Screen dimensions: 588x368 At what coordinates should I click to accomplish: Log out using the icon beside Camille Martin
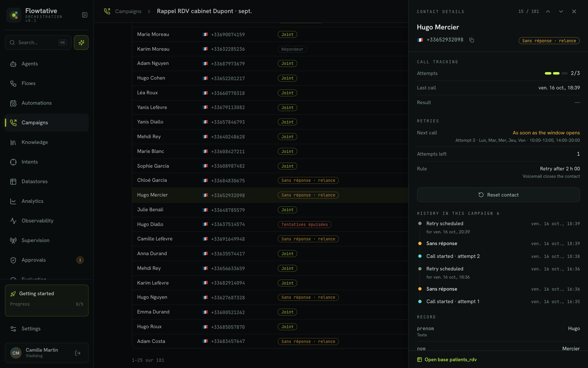coord(78,353)
